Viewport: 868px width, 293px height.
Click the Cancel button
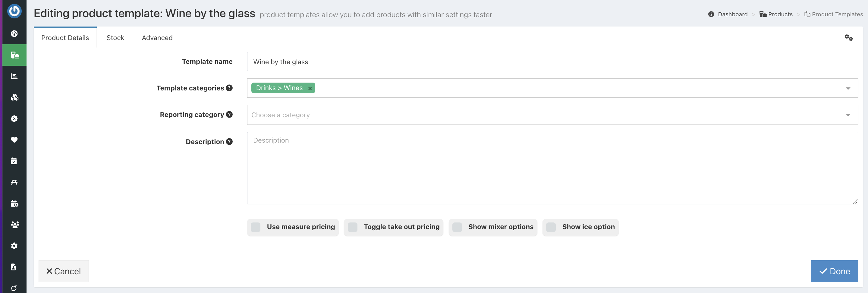tap(64, 271)
